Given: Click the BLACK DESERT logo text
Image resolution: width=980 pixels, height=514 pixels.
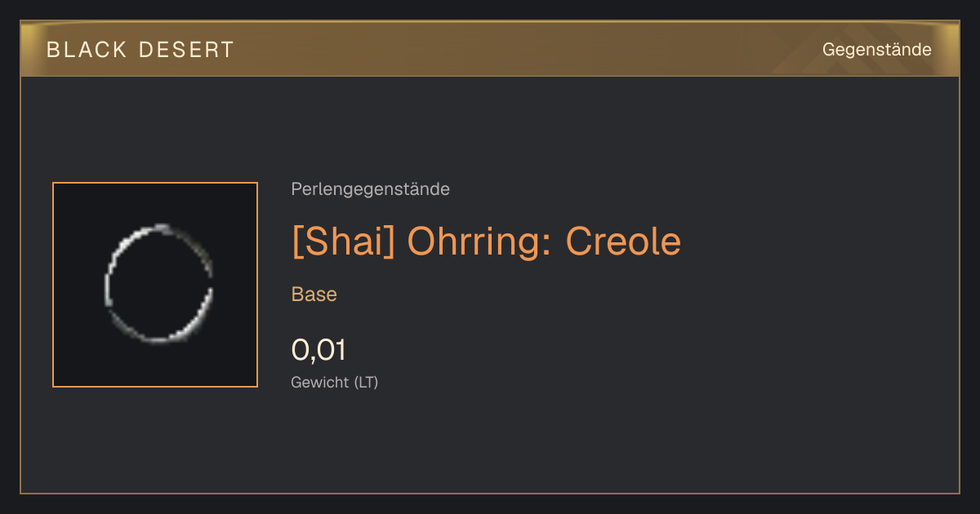Looking at the screenshot, I should coord(140,50).
